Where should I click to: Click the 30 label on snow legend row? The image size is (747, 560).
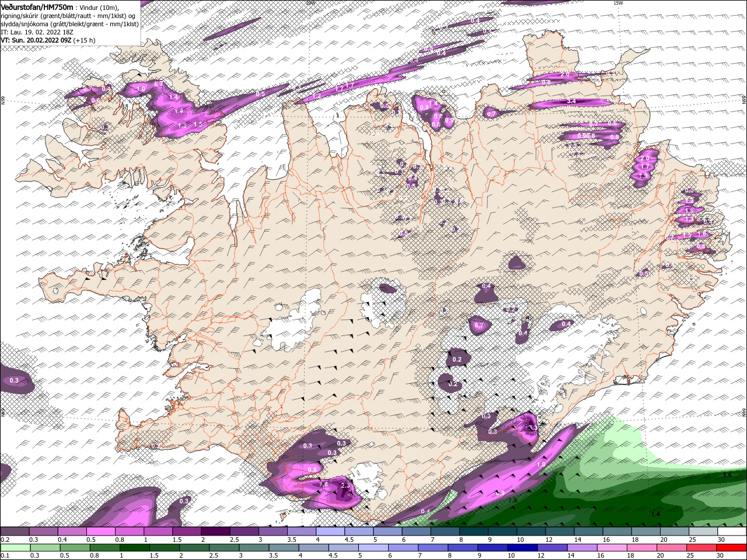(721, 540)
